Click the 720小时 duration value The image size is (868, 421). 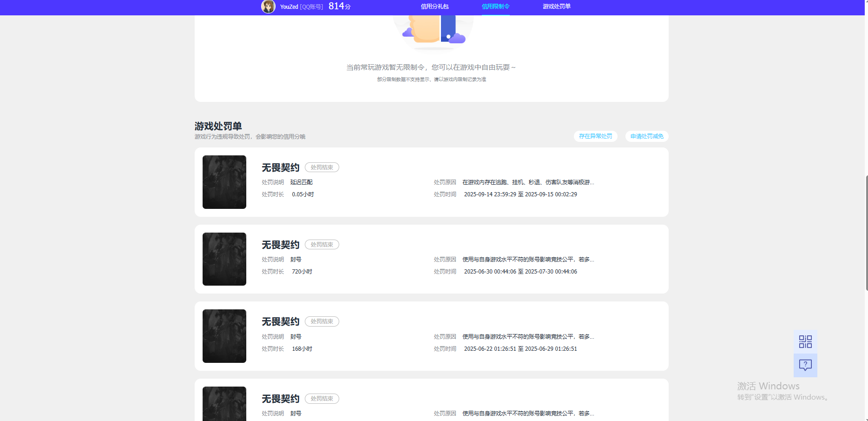(x=302, y=272)
